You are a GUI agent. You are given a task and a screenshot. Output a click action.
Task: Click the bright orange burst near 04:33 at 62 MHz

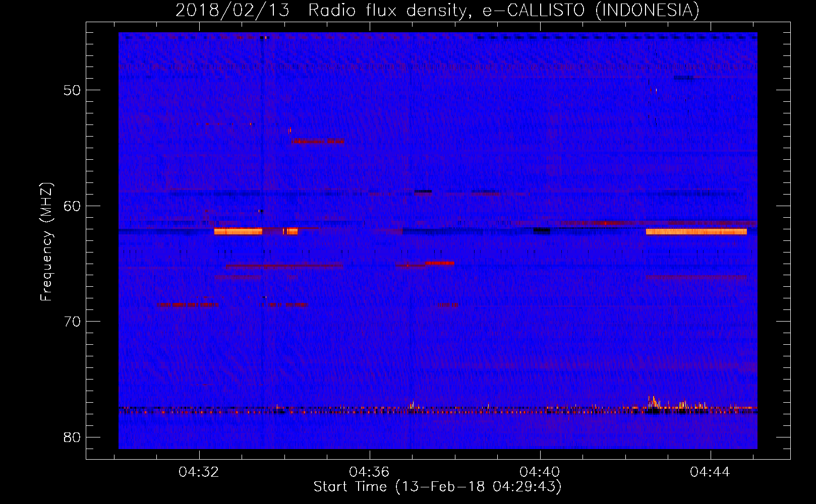(238, 231)
